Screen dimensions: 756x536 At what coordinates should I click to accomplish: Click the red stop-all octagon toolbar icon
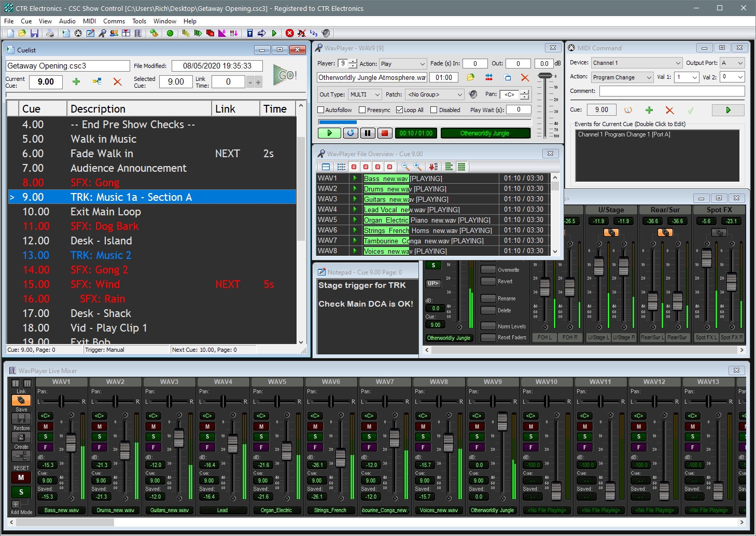tap(289, 33)
